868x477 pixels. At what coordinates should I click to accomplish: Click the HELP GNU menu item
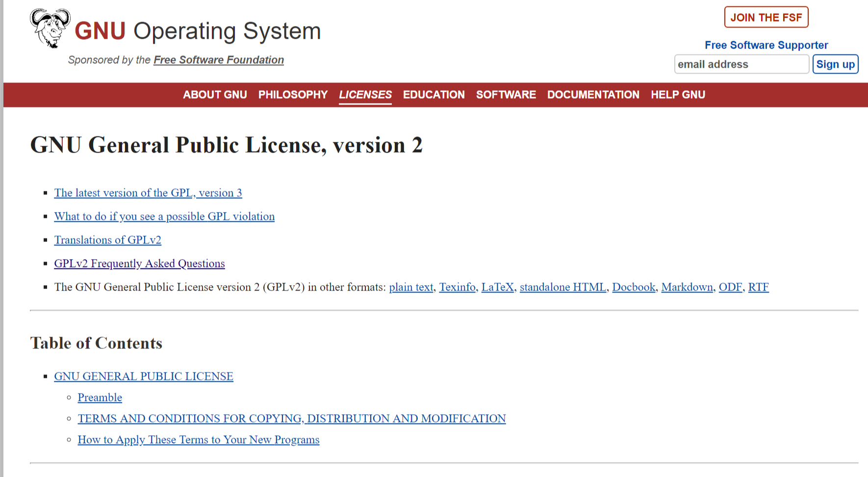(x=678, y=95)
